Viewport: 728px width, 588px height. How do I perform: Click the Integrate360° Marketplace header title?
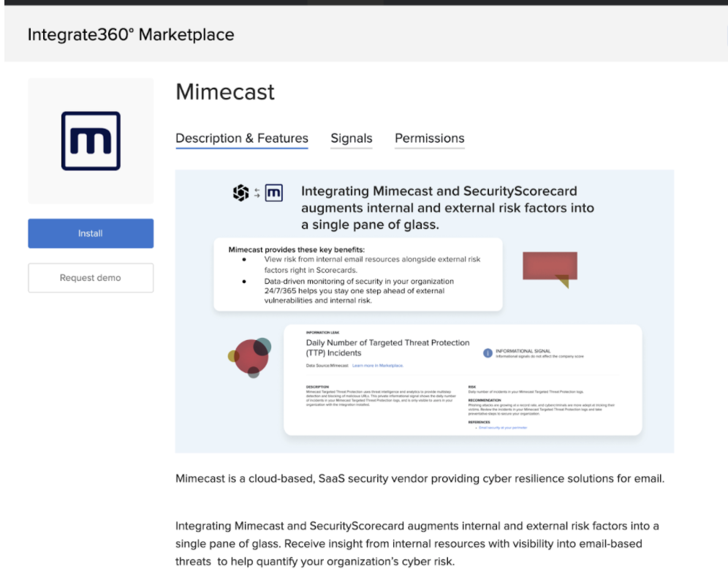tap(131, 34)
